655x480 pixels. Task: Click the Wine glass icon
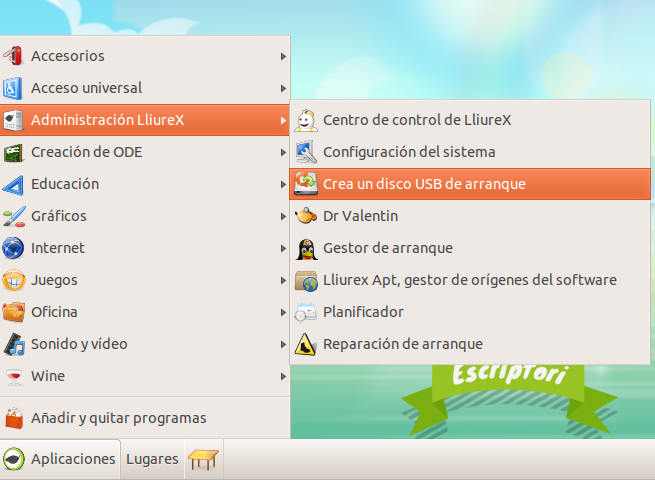(x=14, y=376)
